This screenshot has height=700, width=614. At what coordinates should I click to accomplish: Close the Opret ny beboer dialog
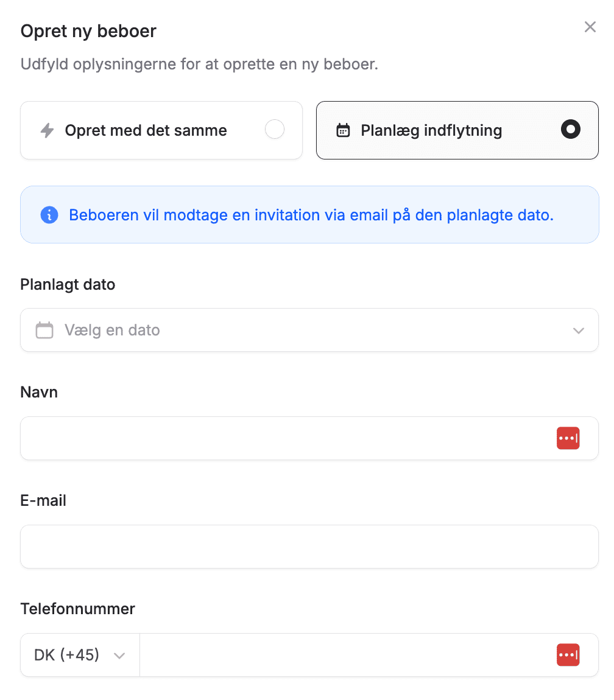click(590, 27)
